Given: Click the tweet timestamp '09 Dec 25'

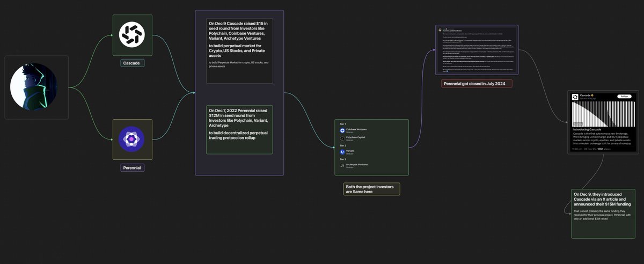Looking at the screenshot, I should (x=590, y=149).
